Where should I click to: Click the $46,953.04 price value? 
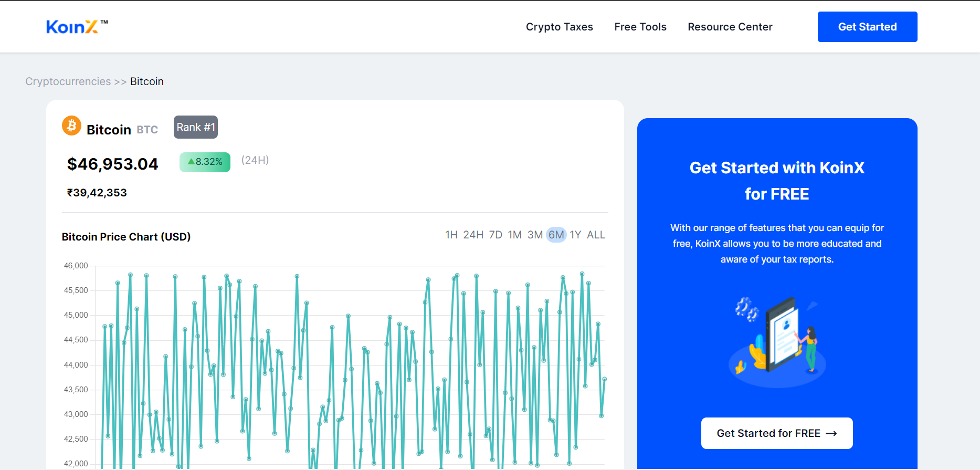112,164
